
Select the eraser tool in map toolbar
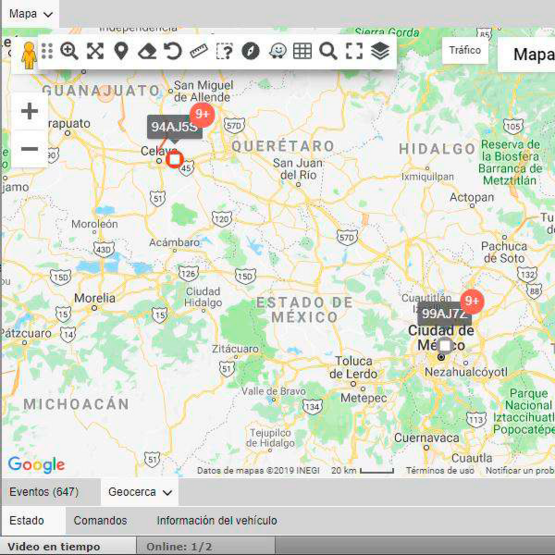tap(147, 52)
